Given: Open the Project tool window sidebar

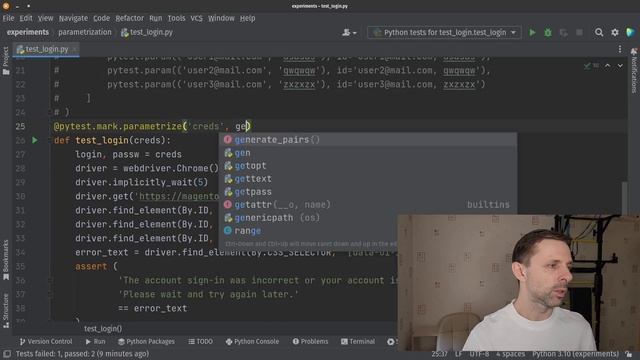Looking at the screenshot, I should 6,60.
